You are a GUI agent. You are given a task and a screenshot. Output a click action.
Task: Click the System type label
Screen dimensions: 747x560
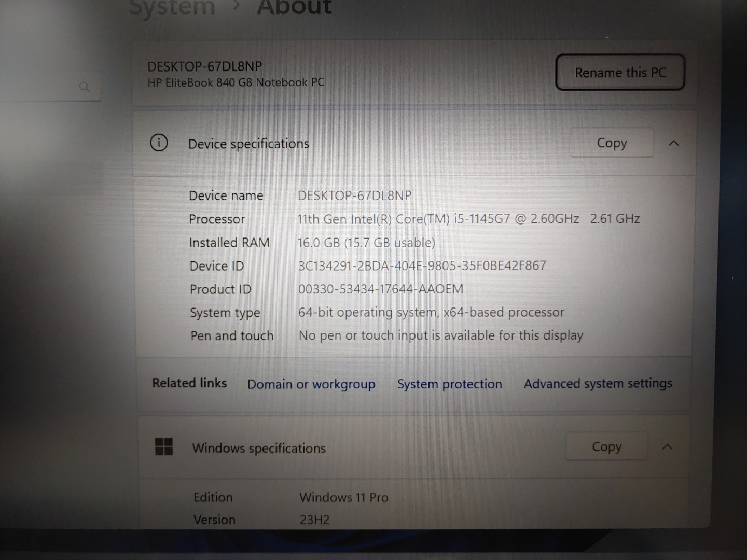225,313
